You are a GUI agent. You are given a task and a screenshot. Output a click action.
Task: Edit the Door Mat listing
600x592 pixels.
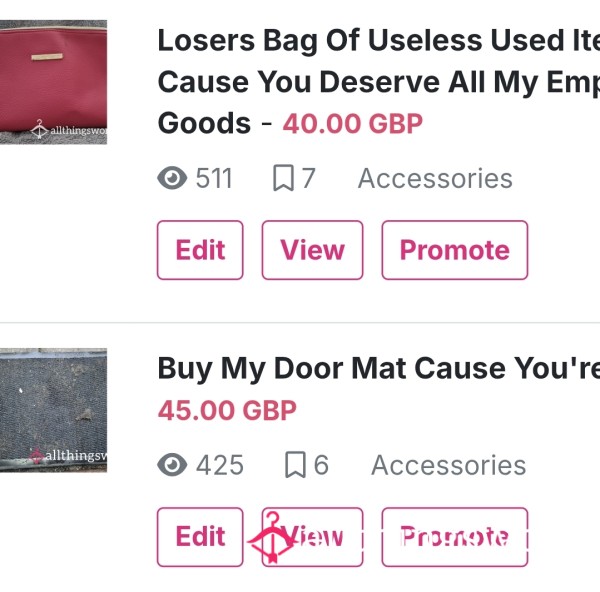click(200, 537)
